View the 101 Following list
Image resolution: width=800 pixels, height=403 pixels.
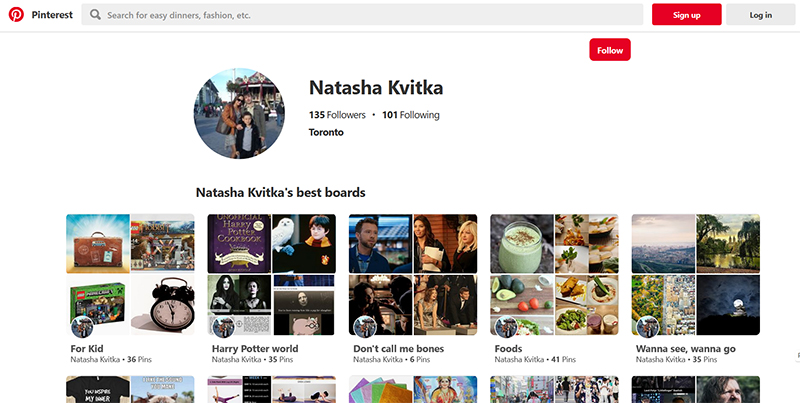point(410,115)
